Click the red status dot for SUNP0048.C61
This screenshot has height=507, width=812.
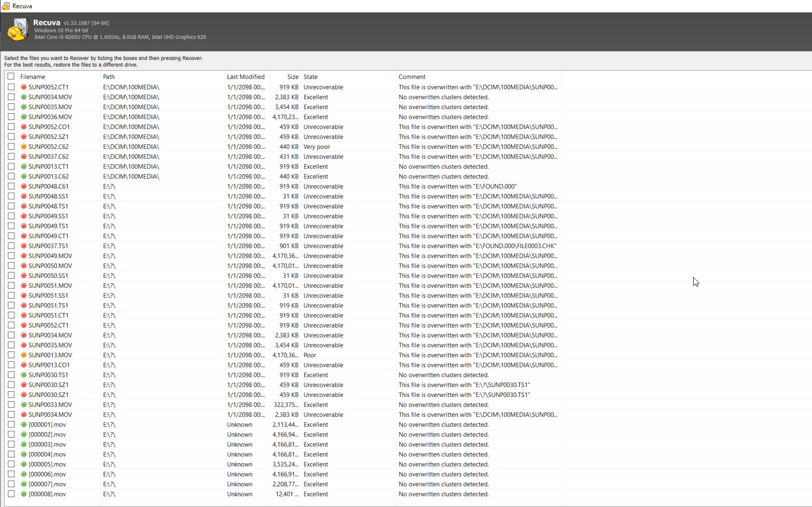coord(24,187)
